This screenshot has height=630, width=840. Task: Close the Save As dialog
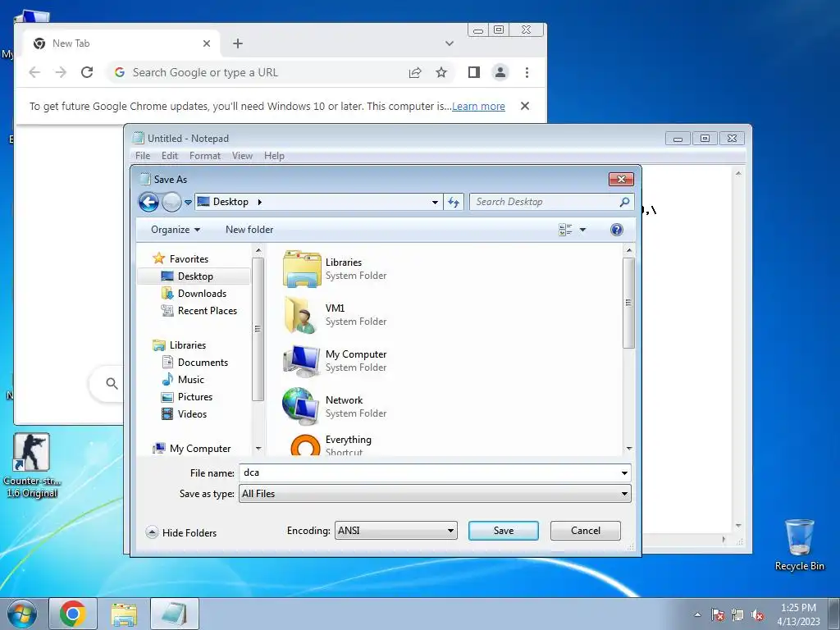point(621,179)
